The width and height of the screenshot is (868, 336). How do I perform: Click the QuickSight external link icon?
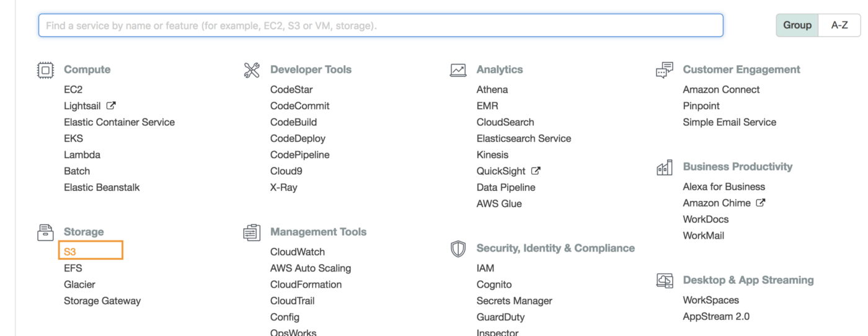pos(536,171)
